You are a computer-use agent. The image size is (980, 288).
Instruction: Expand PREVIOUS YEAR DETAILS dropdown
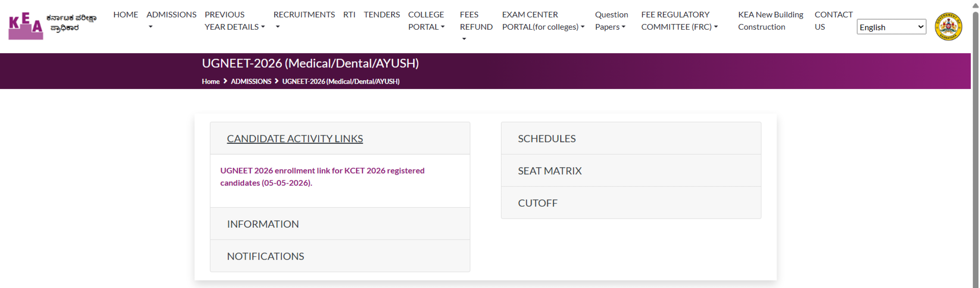(x=234, y=21)
